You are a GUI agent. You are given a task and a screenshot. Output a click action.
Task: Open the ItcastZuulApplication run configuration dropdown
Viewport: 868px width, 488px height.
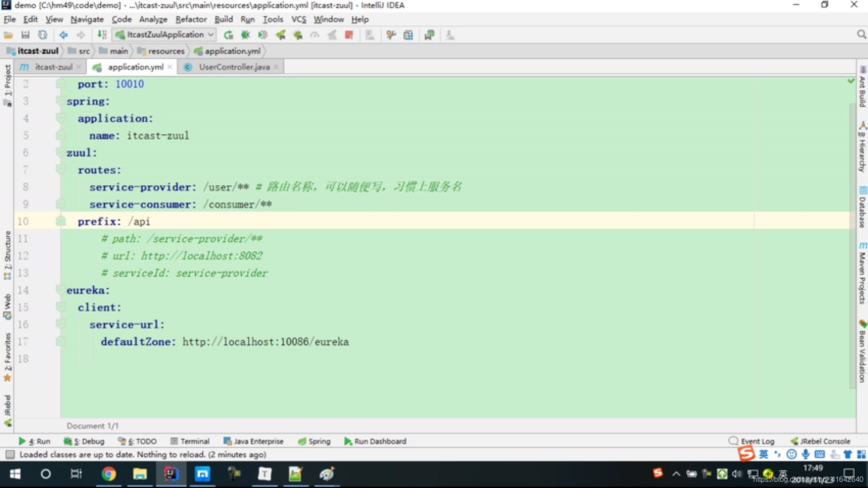pos(165,35)
